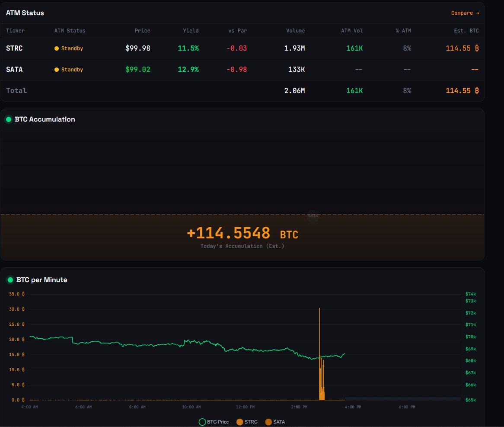504x427 pixels.
Task: Click the yellow Standby indicator for STRC
Action: (x=57, y=48)
